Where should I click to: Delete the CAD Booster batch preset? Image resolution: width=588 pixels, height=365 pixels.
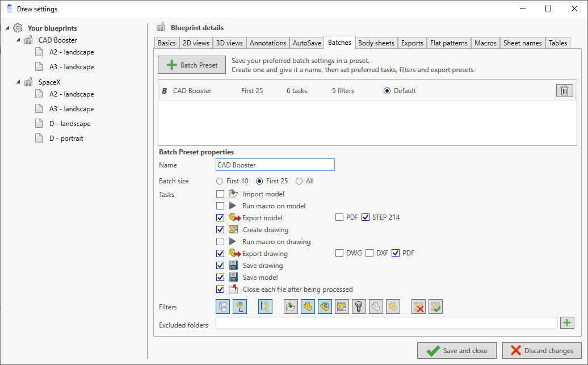[564, 90]
